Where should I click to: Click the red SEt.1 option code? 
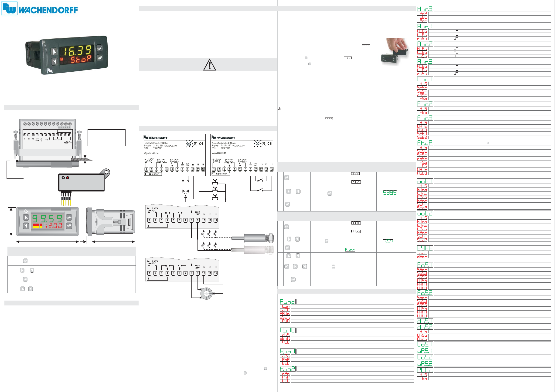pos(422,134)
